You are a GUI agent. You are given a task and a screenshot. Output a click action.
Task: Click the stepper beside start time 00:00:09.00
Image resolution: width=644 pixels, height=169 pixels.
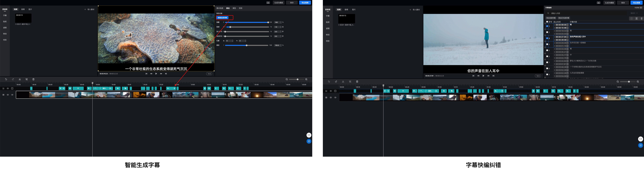pos(567,25)
